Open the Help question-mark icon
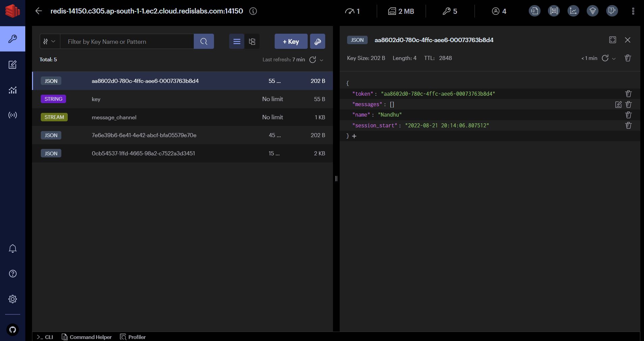 click(12, 274)
